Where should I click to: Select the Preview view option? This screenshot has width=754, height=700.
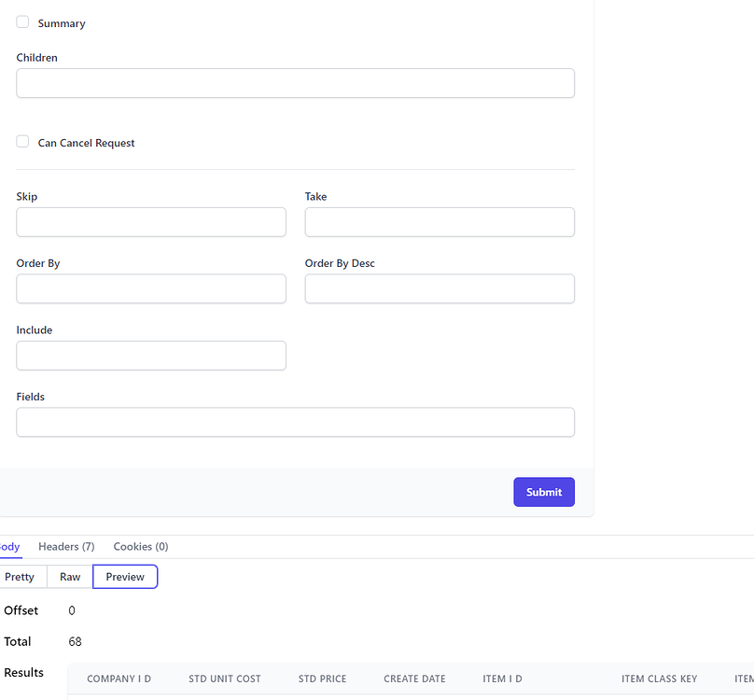tap(125, 577)
